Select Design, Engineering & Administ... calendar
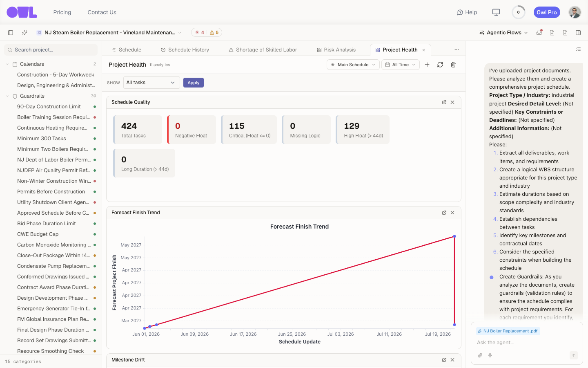The width and height of the screenshot is (588, 368). pos(56,85)
